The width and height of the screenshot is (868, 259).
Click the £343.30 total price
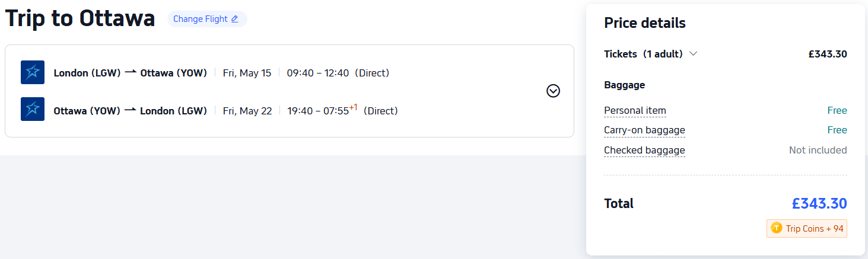click(x=819, y=204)
